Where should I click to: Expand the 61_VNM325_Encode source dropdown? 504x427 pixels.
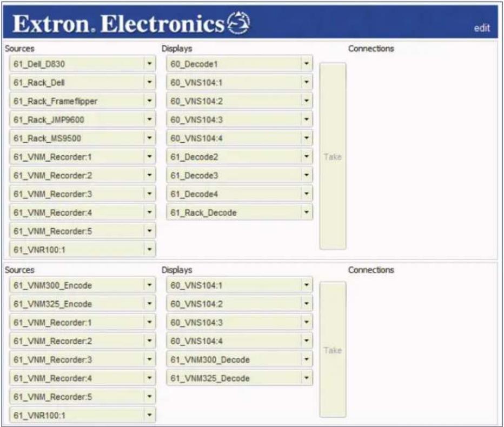tap(149, 304)
